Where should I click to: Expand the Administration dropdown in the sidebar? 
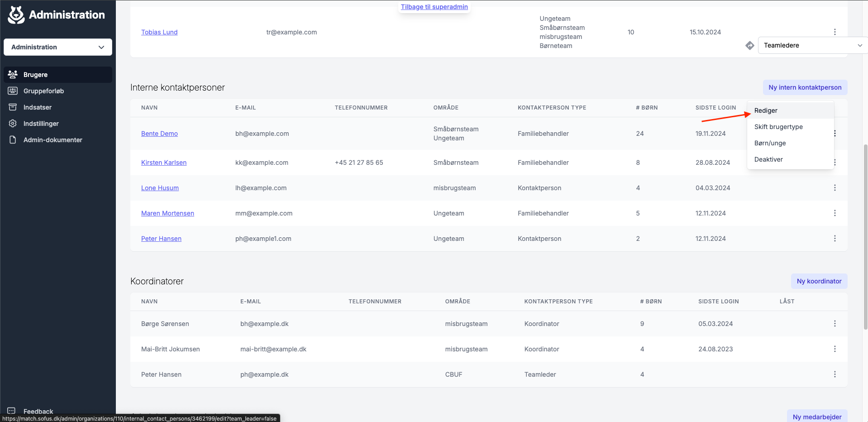click(58, 47)
